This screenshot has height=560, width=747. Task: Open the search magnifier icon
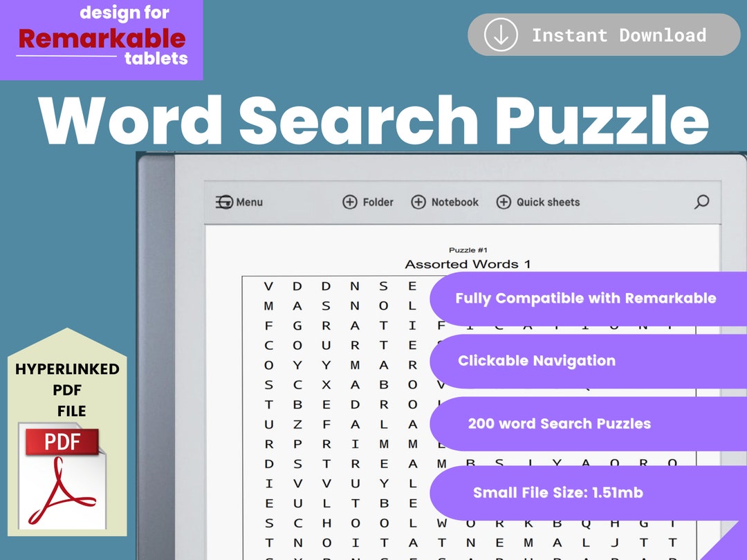click(x=701, y=201)
